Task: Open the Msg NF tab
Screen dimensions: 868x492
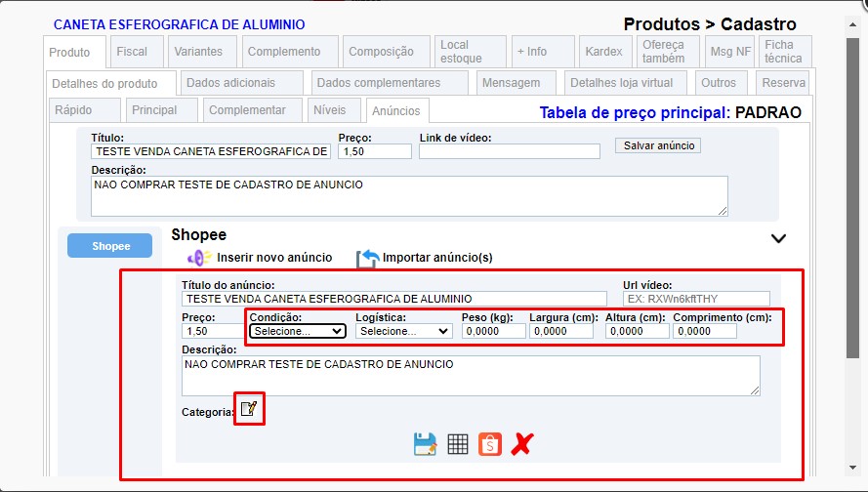Action: 729,52
